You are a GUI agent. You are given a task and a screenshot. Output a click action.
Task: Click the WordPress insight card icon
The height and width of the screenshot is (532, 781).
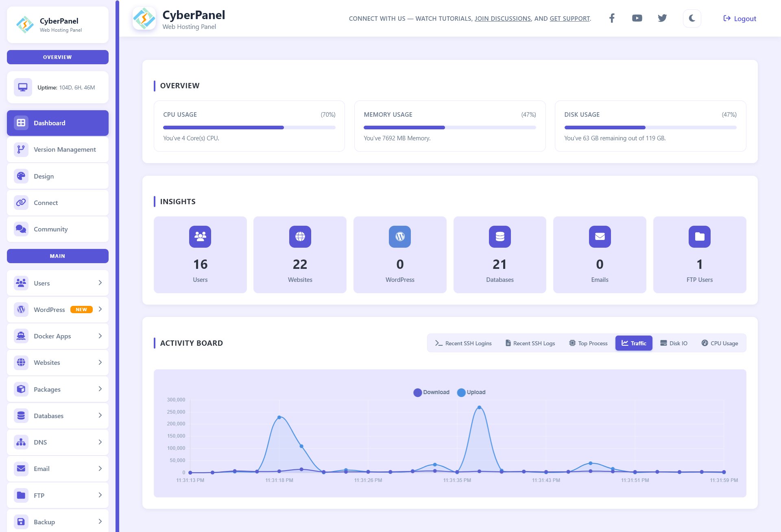400,237
